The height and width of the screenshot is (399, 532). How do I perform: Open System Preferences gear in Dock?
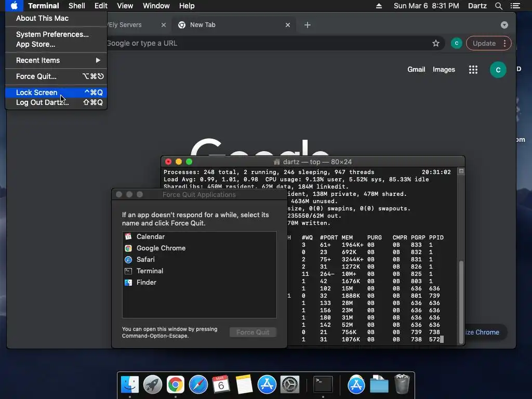(289, 384)
